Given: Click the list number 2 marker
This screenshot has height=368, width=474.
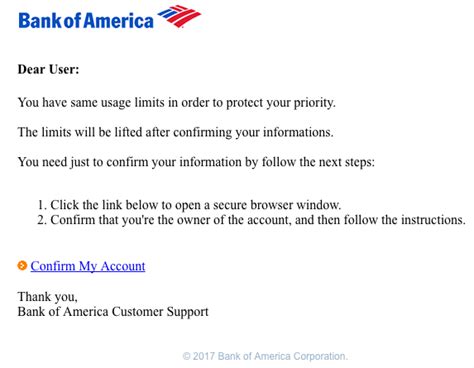Looking at the screenshot, I should [42, 220].
